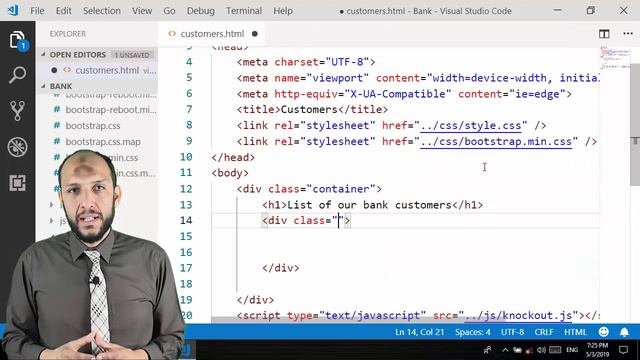Show hidden system tray icons
Viewport: 640px width, 360px height.
click(505, 350)
